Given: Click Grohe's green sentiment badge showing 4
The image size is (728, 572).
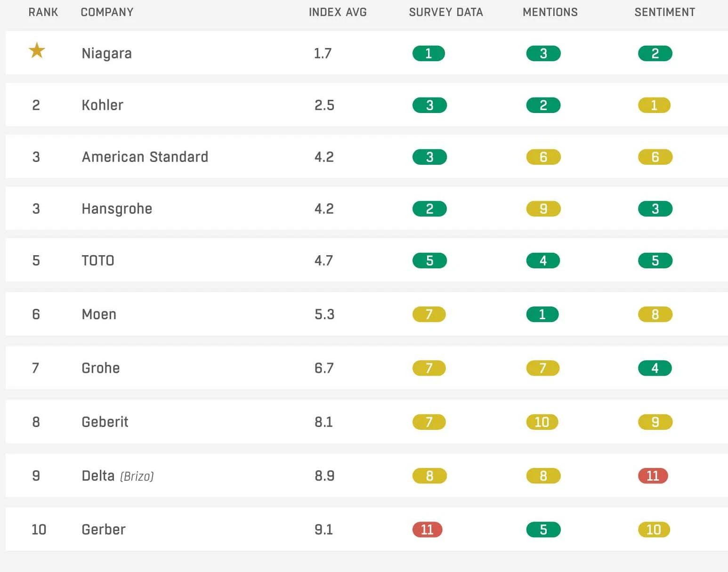Looking at the screenshot, I should (655, 368).
